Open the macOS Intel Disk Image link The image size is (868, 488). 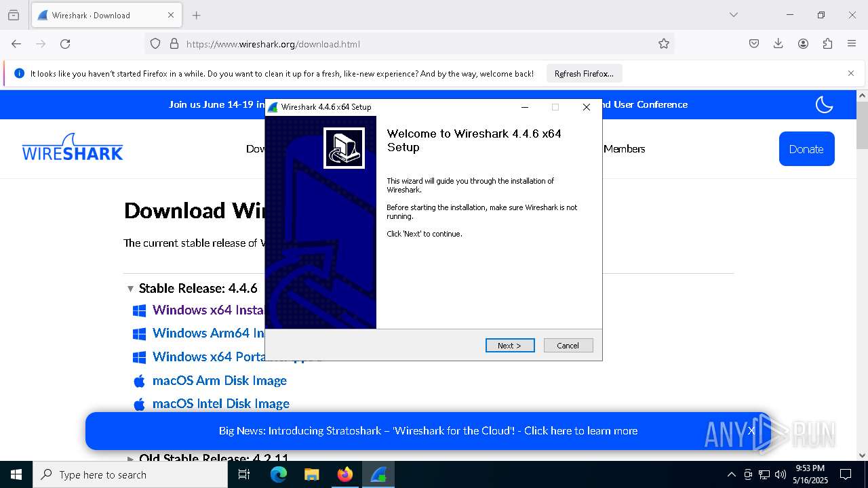point(221,403)
